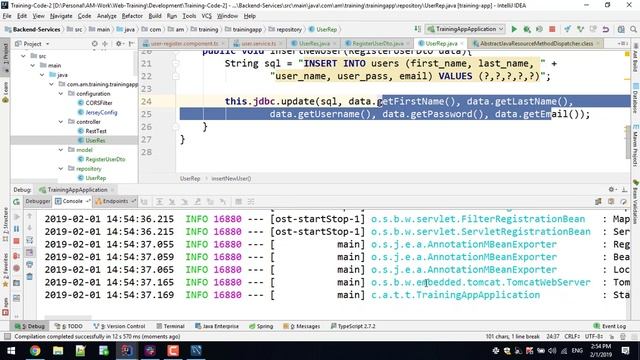Click the console print icon
Image resolution: width=640 pixels, height=360 pixels.
(30, 264)
